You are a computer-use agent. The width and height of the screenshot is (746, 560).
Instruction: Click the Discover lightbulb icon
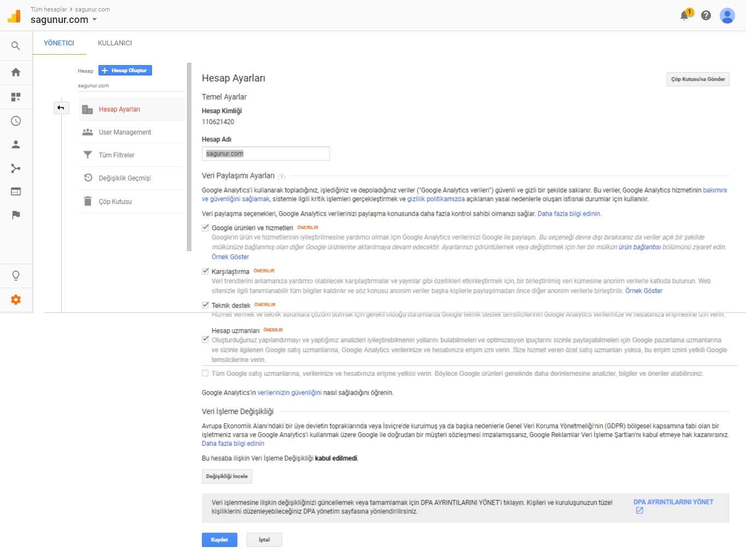click(16, 276)
